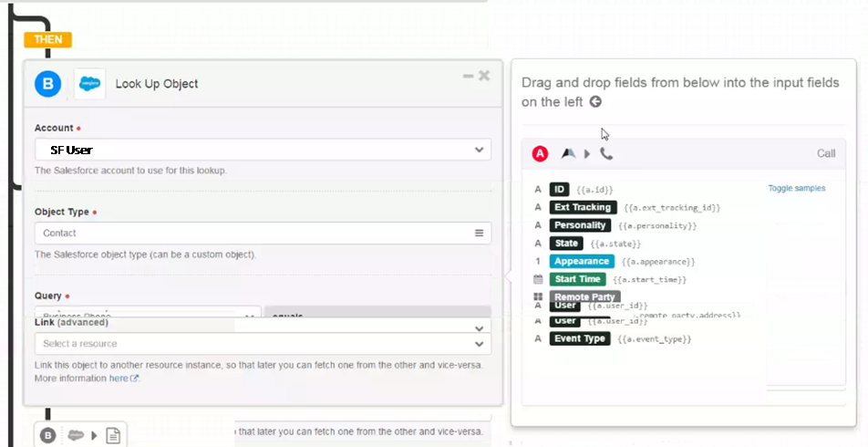Click the Salesforce cloud icon in collapsed step
This screenshot has height=447, width=868.
[x=76, y=435]
